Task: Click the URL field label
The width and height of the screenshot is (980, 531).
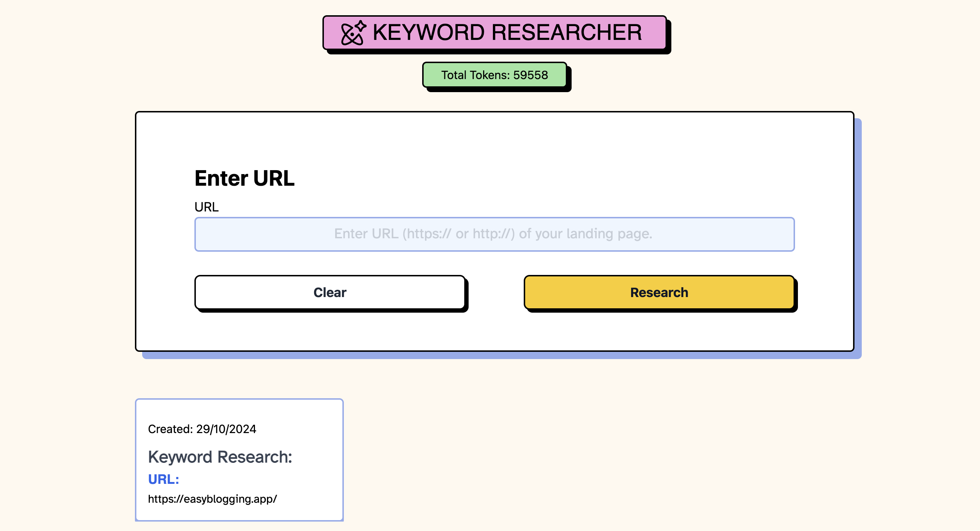Action: (206, 206)
